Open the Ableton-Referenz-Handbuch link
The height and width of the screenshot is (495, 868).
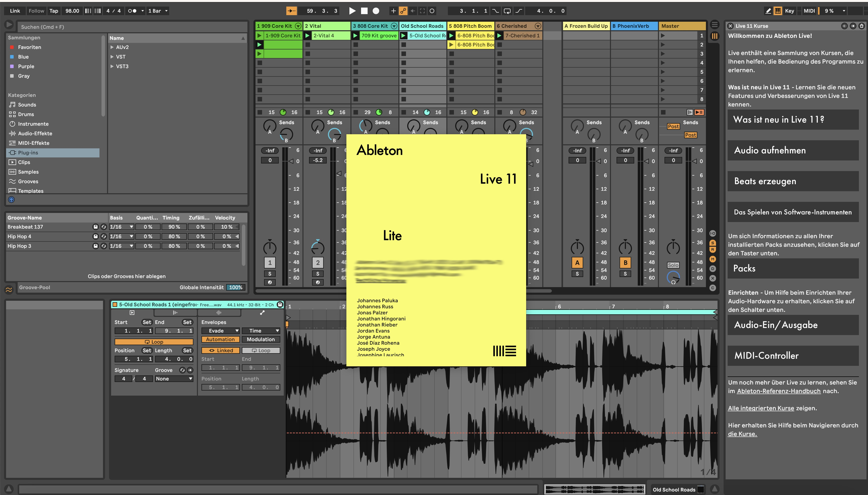779,391
